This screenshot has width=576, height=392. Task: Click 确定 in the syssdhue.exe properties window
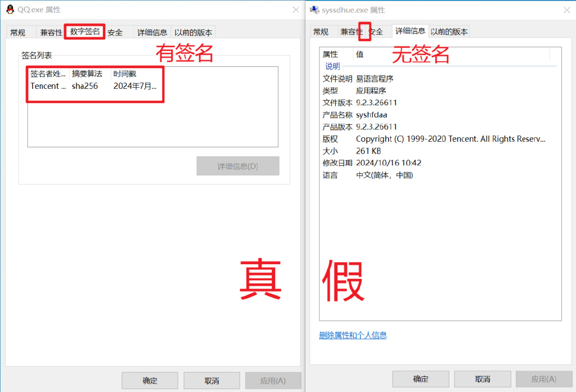pos(421,379)
